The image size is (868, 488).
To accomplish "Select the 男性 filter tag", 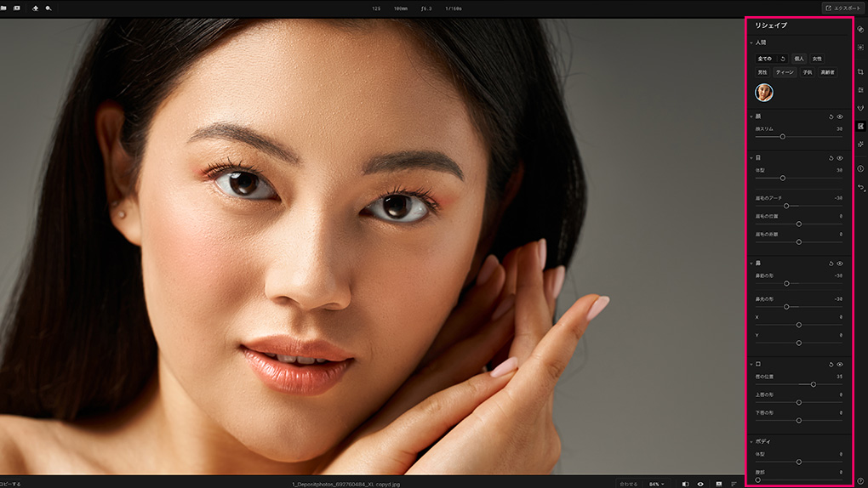I will click(762, 72).
